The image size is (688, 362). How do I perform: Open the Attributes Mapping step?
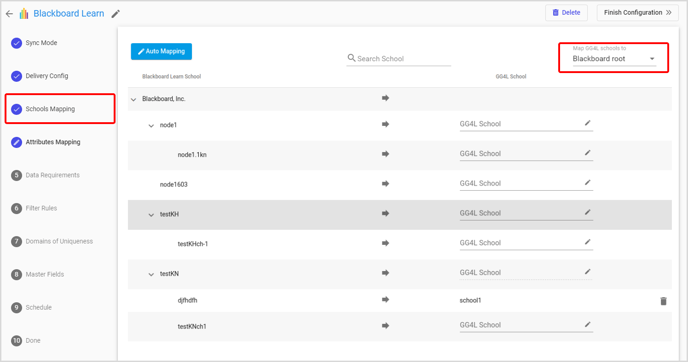tap(46, 142)
